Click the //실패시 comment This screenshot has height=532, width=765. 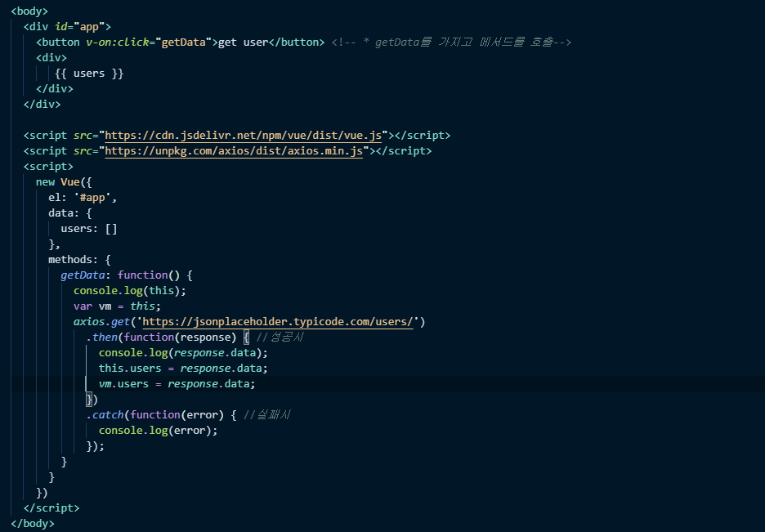pos(267,415)
